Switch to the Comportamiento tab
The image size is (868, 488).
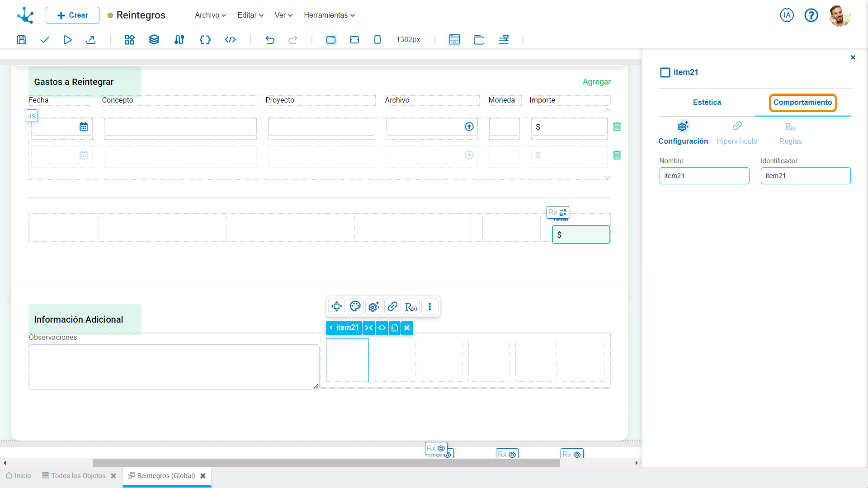pyautogui.click(x=802, y=103)
